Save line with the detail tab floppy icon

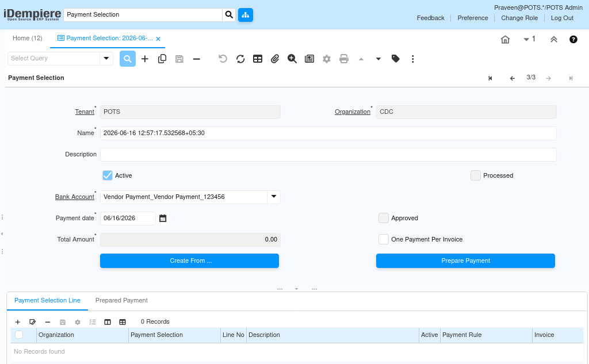click(x=63, y=322)
